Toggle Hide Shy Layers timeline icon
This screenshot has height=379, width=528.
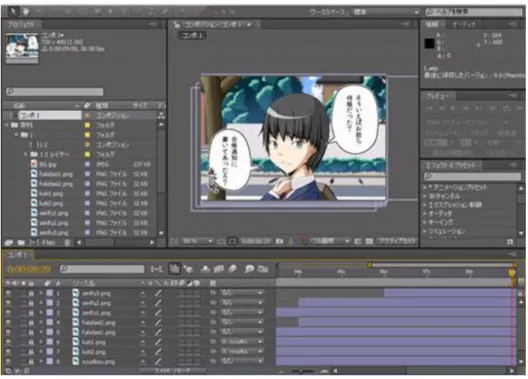pyautogui.click(x=205, y=269)
